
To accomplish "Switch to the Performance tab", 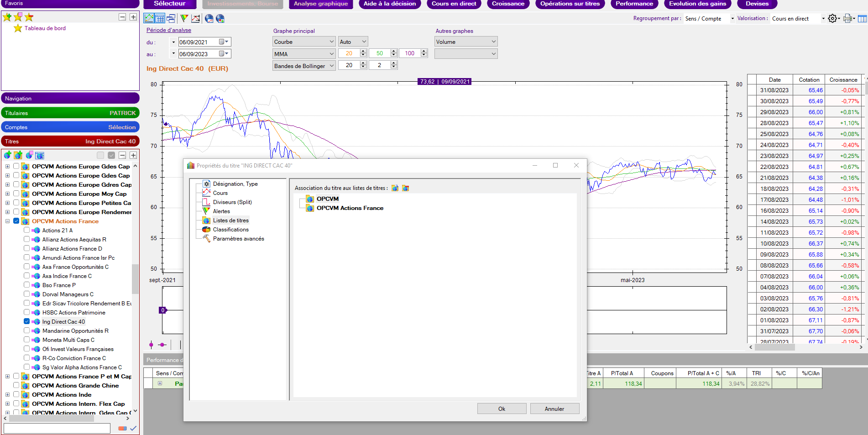I will pos(634,4).
